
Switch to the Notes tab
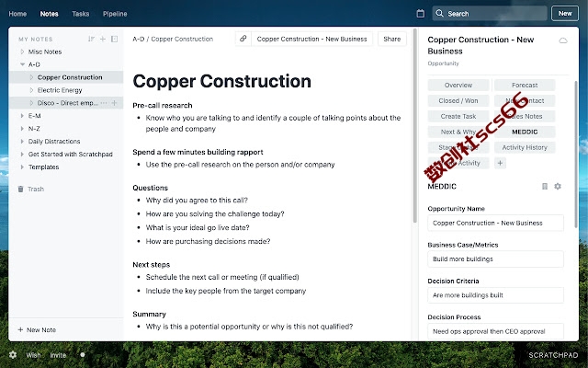click(x=49, y=14)
